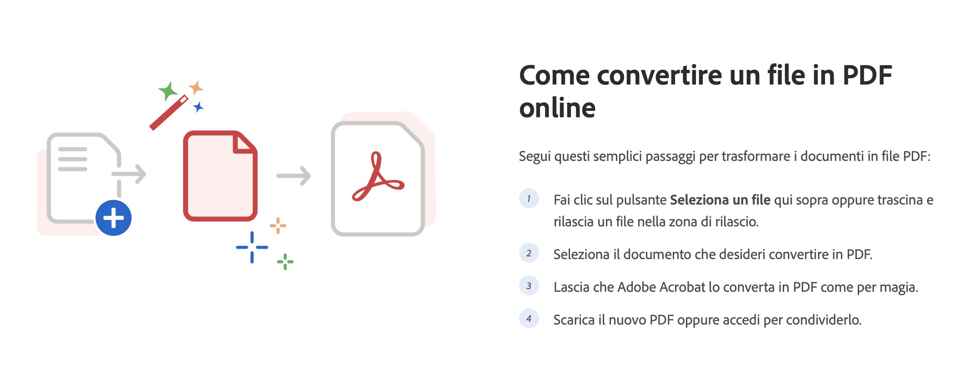
Task: Click the step 2 number badge
Action: (x=529, y=253)
